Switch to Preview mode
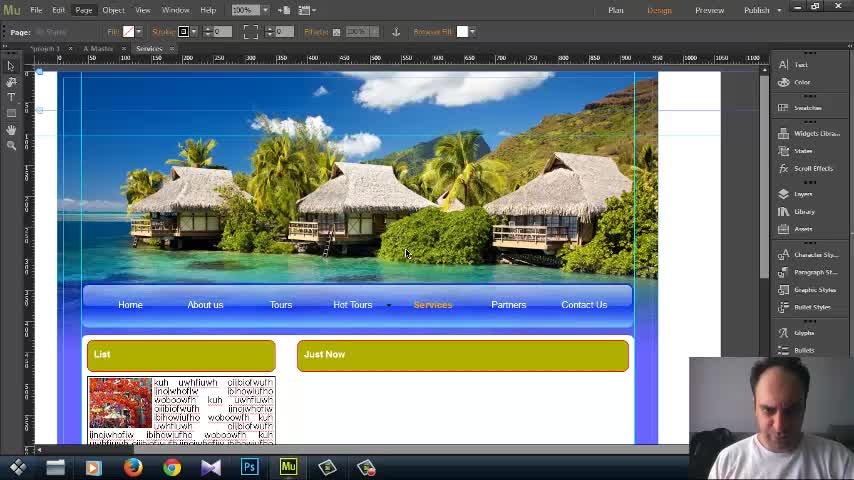The width and height of the screenshot is (854, 480). 709,10
